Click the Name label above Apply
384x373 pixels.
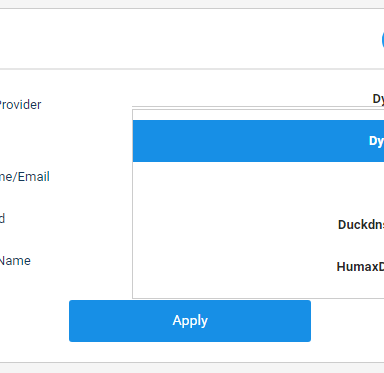[x=15, y=261]
